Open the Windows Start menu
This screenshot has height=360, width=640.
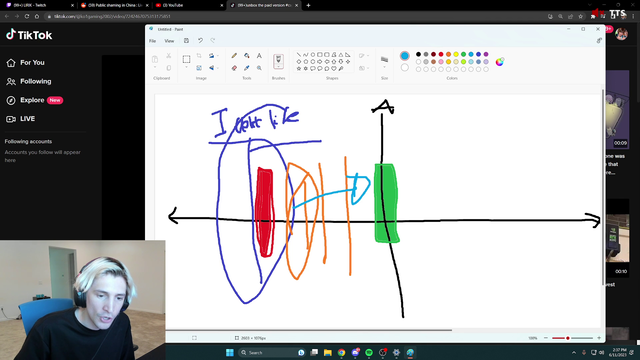(230, 352)
